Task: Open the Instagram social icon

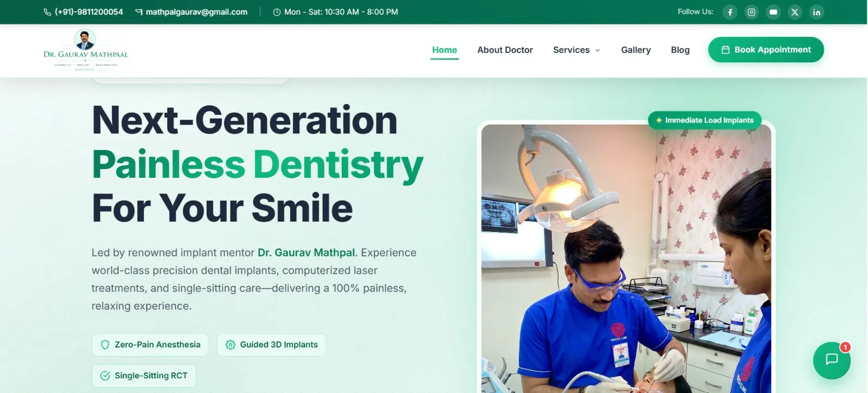Action: 751,12
